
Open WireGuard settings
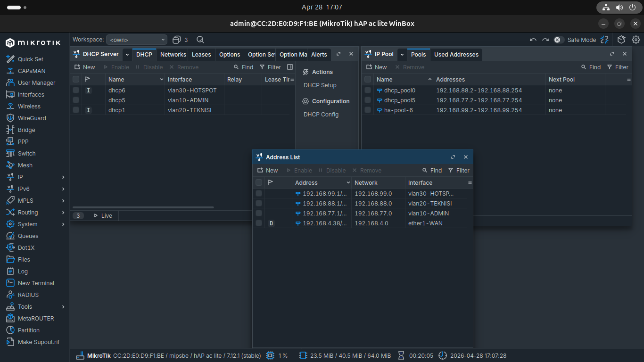(32, 118)
